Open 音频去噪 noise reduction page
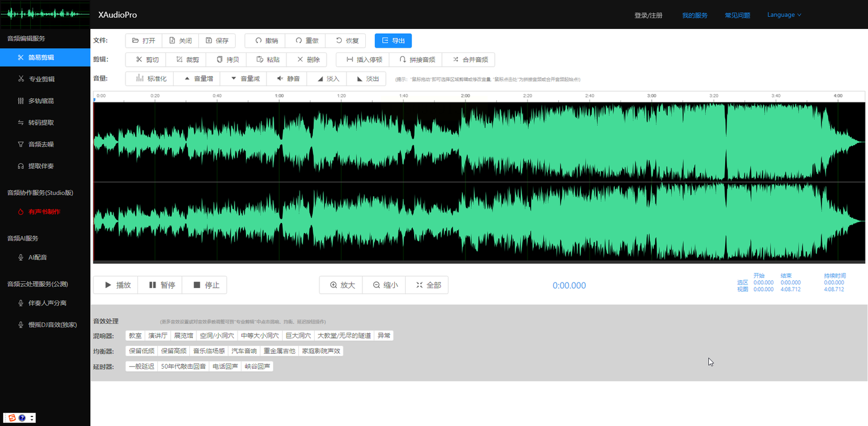Image resolution: width=868 pixels, height=426 pixels. [41, 144]
